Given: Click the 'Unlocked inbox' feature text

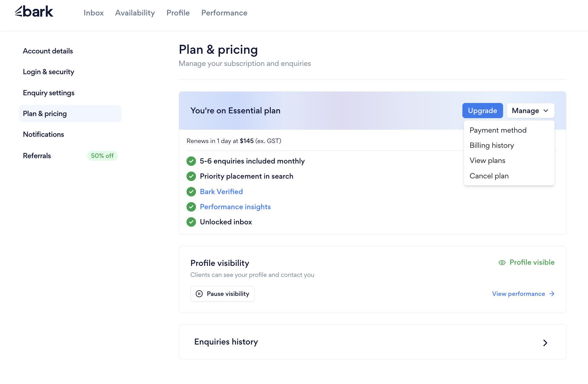Looking at the screenshot, I should pyautogui.click(x=226, y=222).
